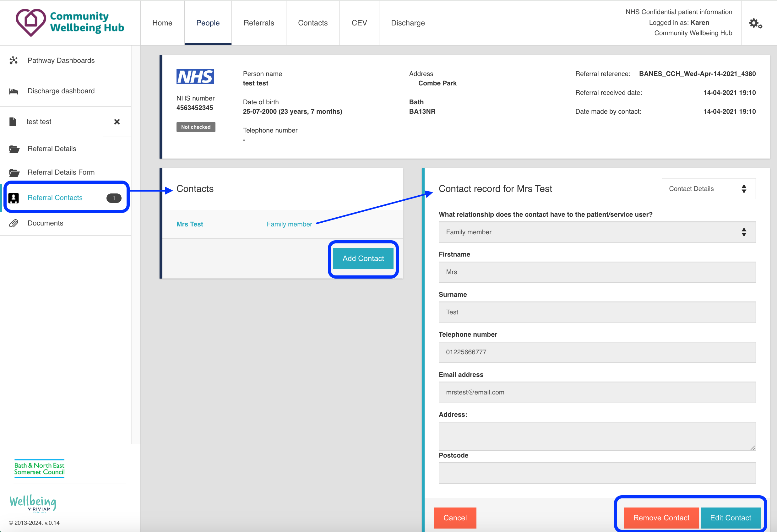Click the Add Contact button
777x532 pixels.
click(362, 258)
